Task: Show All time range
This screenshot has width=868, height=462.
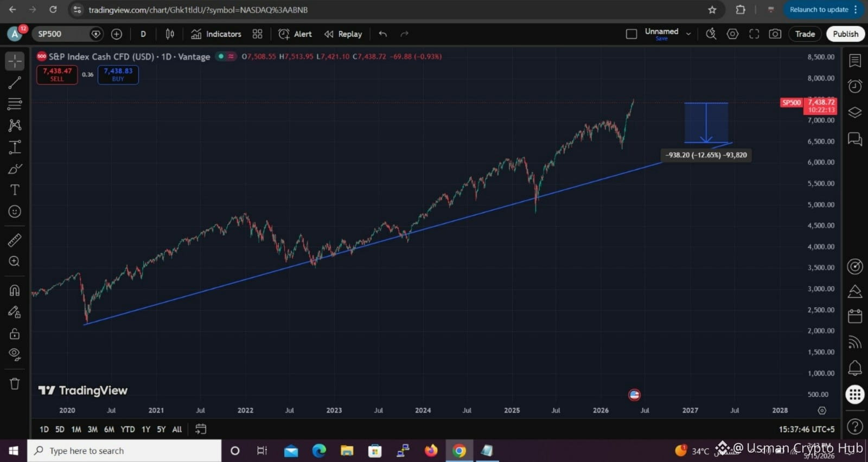Action: click(x=177, y=429)
